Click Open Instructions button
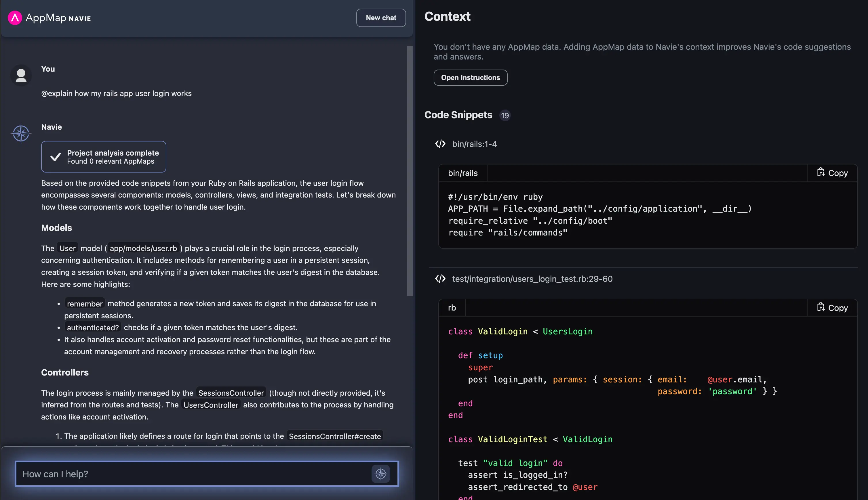868x500 pixels. (x=470, y=78)
